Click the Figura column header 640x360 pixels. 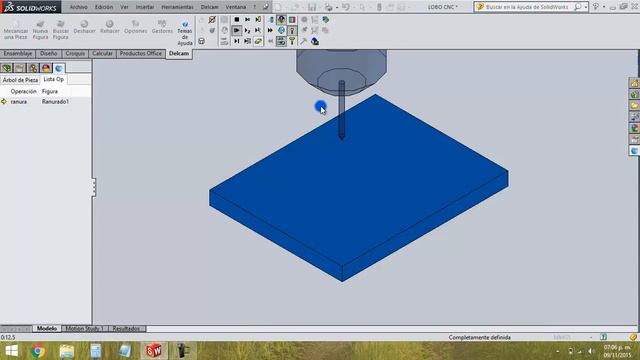tap(50, 91)
